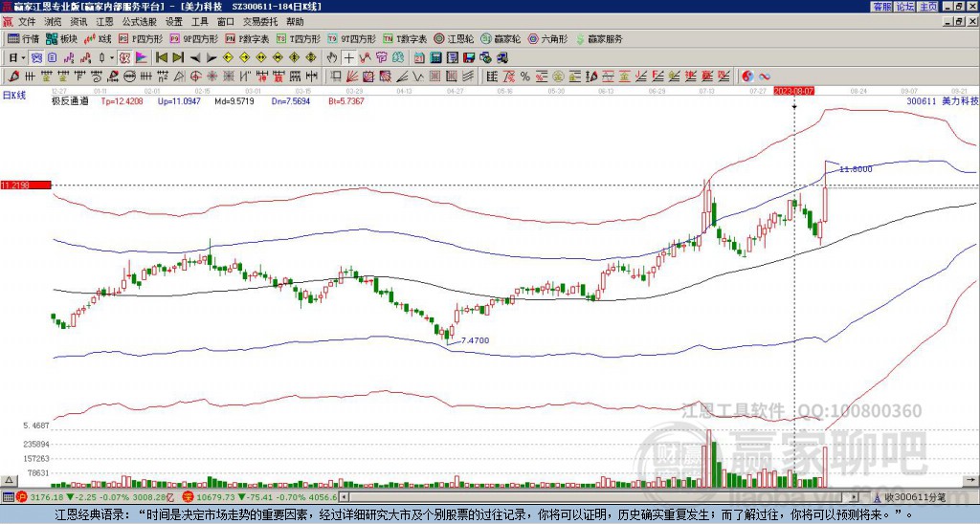
Task: Click the horizontal scrollbar left arrow
Action: (x=345, y=497)
